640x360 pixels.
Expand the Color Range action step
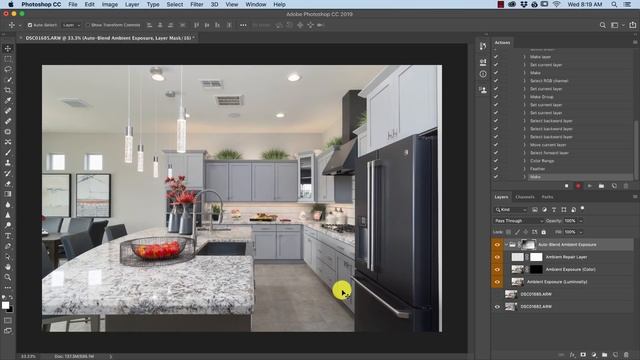(524, 161)
